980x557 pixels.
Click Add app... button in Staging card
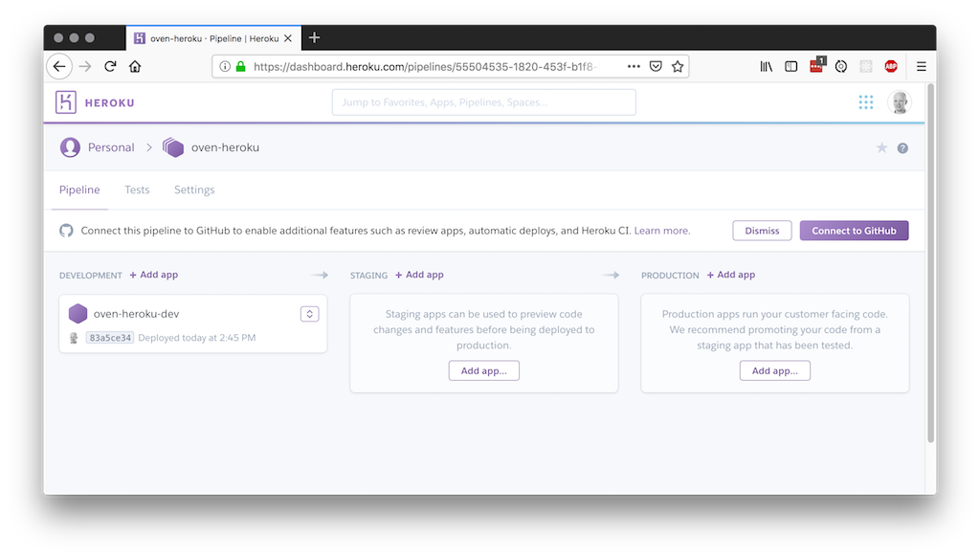tap(483, 370)
